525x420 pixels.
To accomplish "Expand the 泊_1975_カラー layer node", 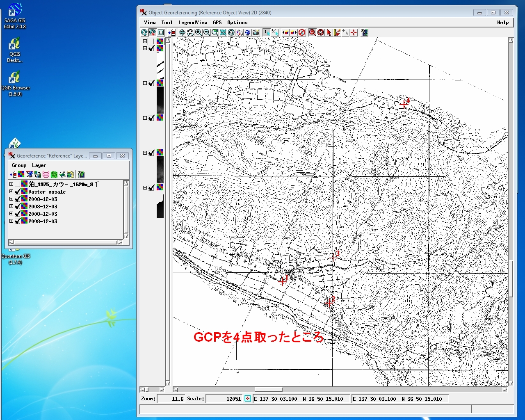I will click(11, 184).
